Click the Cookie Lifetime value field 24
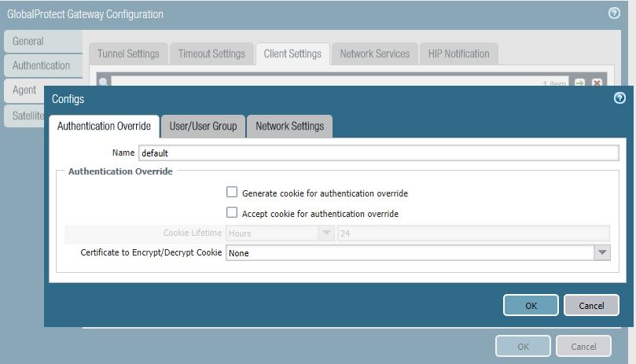The width and height of the screenshot is (636, 364). click(x=473, y=233)
